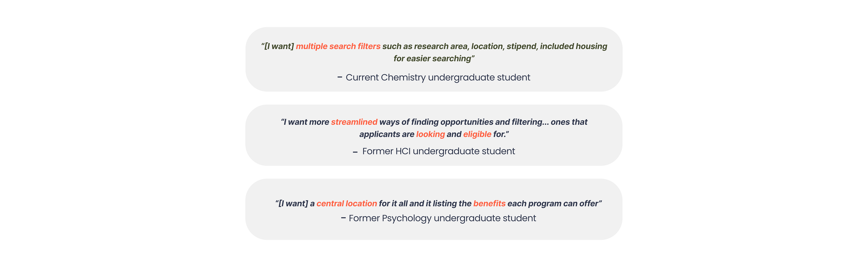The width and height of the screenshot is (868, 267).
Task: Click 'ones that' at second quote line end
Action: tap(569, 122)
